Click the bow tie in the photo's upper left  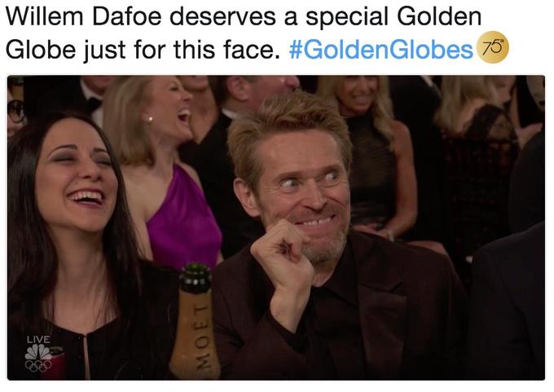94,104
